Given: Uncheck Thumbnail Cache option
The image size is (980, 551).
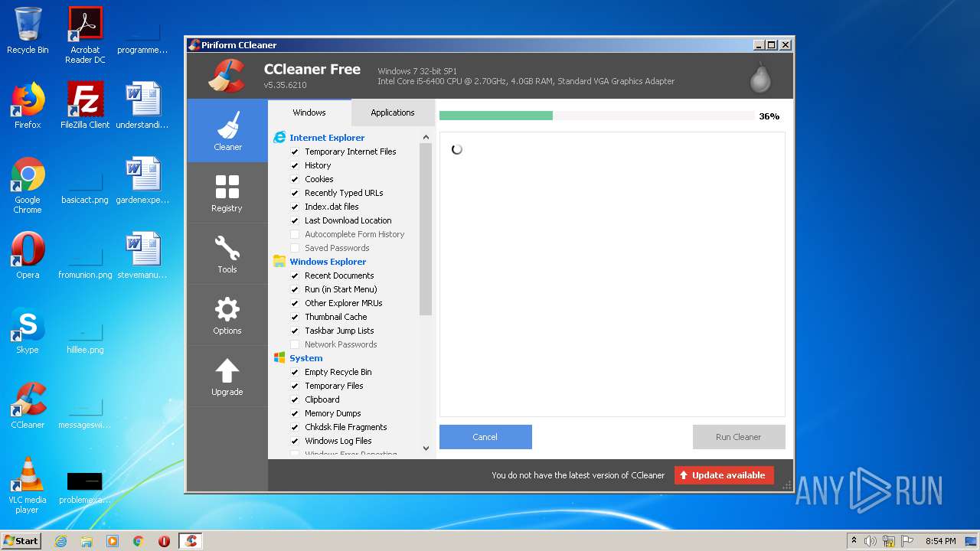Looking at the screenshot, I should (295, 317).
